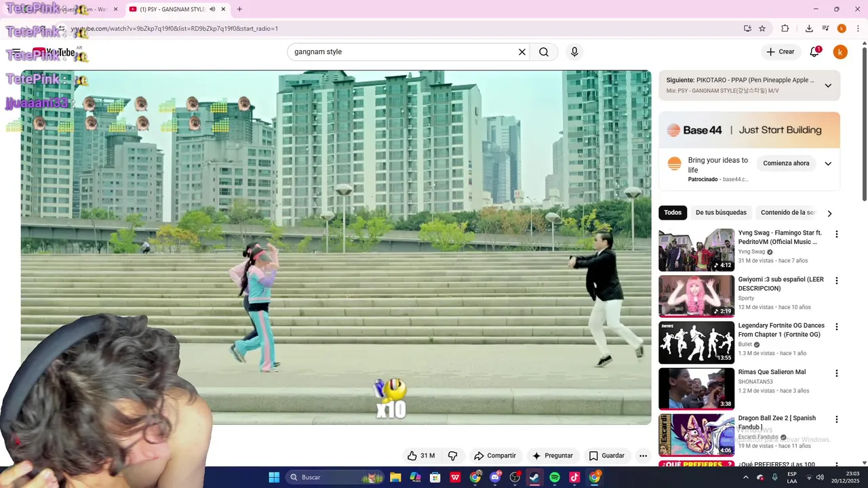868x488 pixels.
Task: Open options menu for Rimas Que Salieron Mal
Action: [837, 373]
